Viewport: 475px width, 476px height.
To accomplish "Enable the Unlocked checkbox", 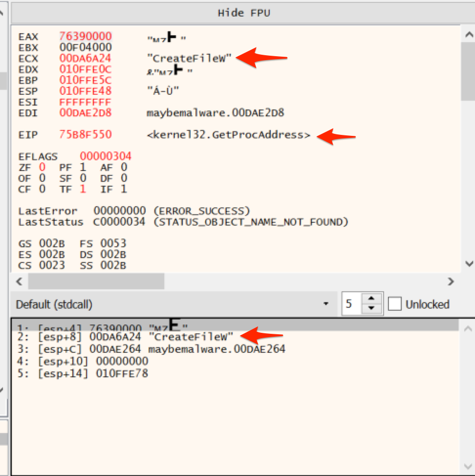I will coord(396,304).
